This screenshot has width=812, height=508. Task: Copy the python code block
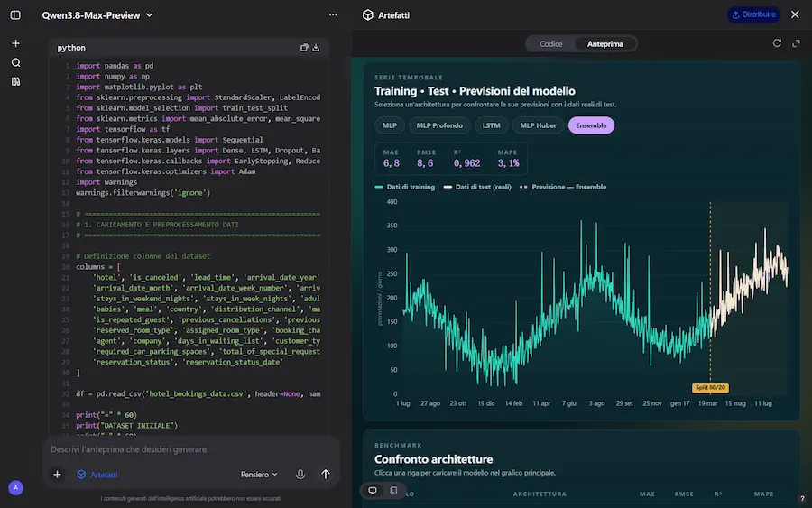[x=304, y=48]
